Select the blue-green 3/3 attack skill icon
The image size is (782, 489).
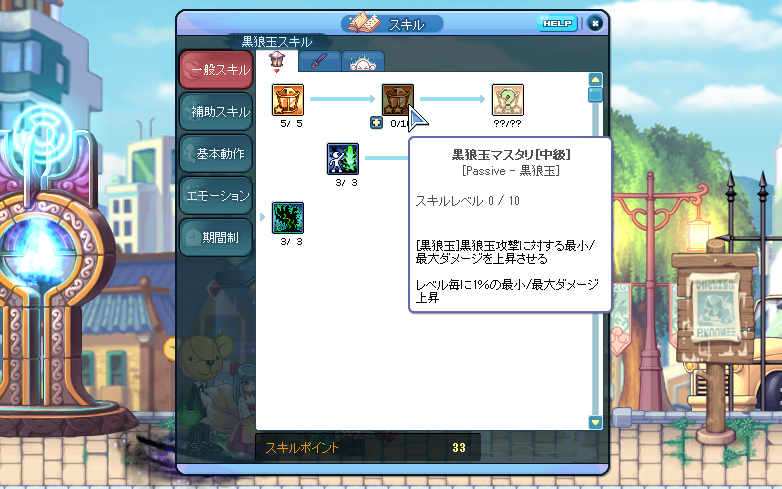pyautogui.click(x=343, y=159)
